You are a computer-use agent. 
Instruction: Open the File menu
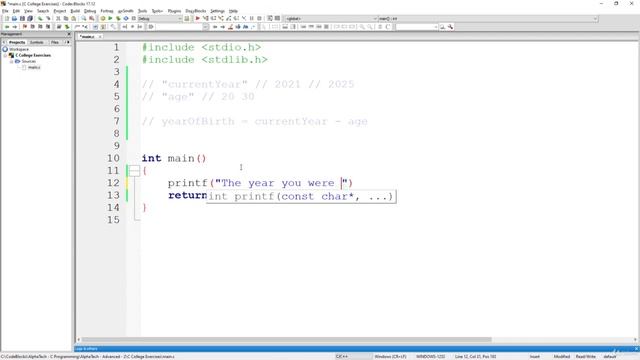coord(5,11)
